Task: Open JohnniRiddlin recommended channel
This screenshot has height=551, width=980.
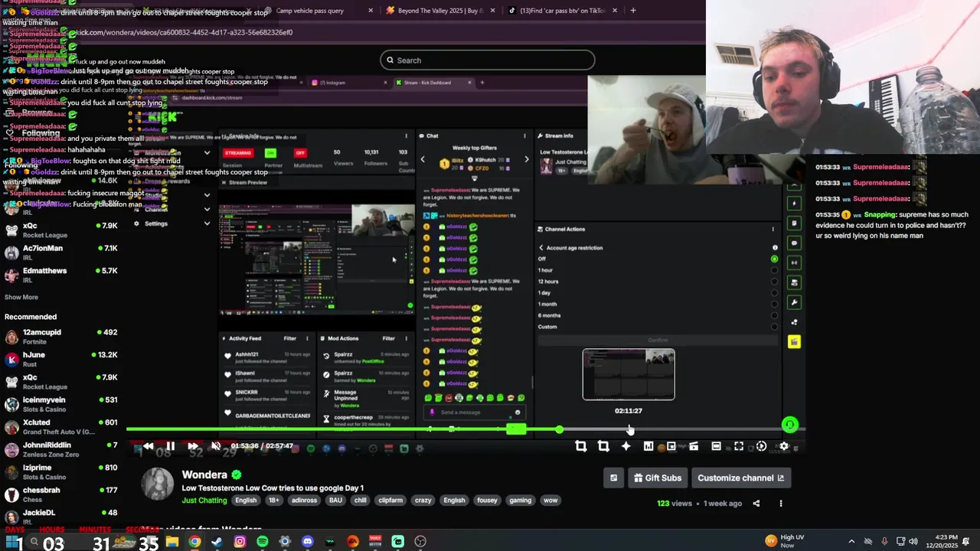Action: pyautogui.click(x=61, y=449)
